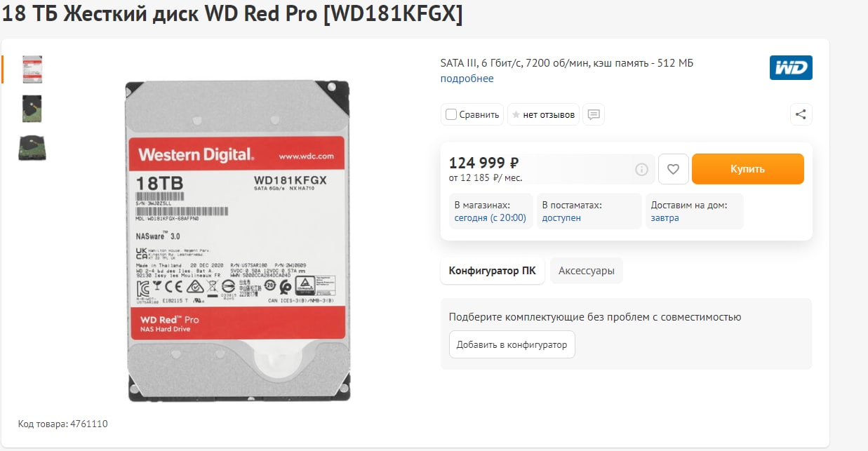Click the WD brand logo

click(791, 67)
